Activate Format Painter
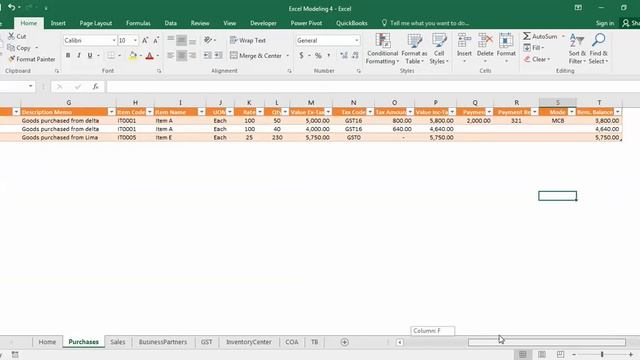This screenshot has height=360, width=640. (x=31, y=59)
